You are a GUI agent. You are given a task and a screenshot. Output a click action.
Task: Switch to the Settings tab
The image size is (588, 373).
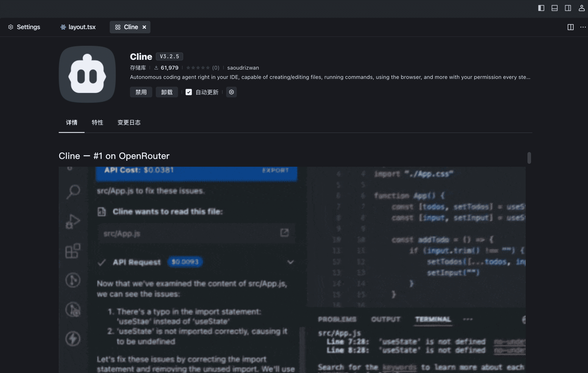(24, 27)
